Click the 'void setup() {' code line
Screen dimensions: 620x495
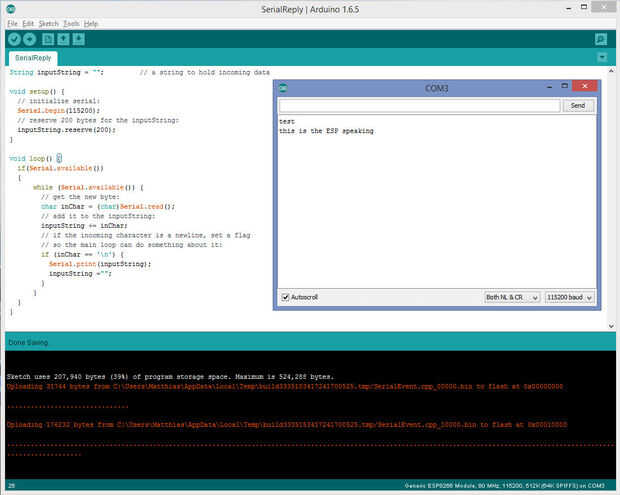pos(37,92)
